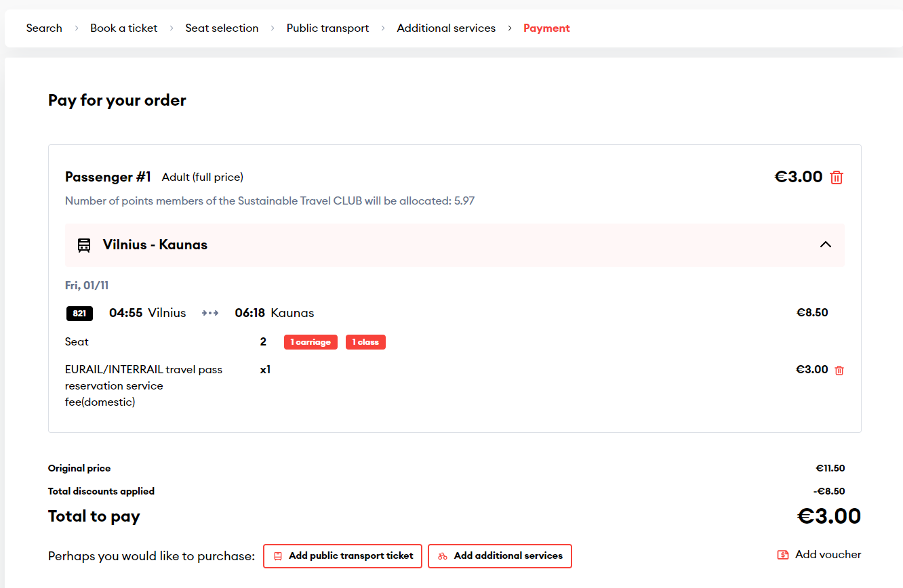Click the ticket icon in the public transport button
The image size is (903, 588).
pos(277,556)
